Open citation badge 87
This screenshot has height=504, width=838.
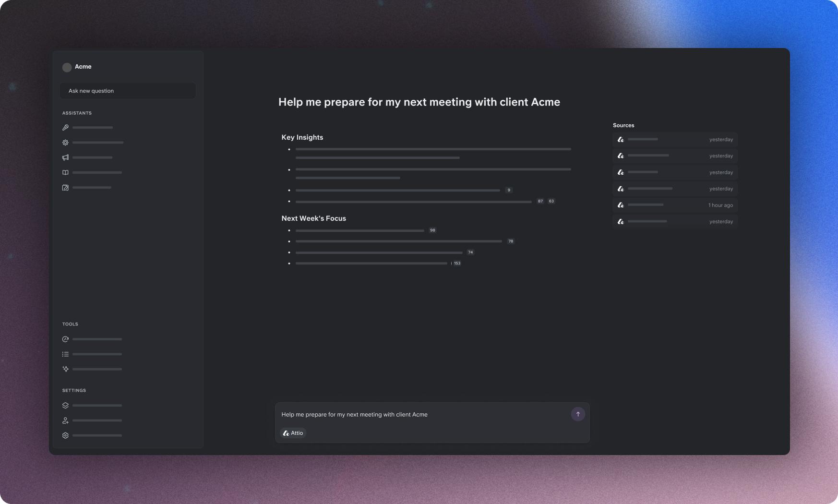tap(540, 201)
